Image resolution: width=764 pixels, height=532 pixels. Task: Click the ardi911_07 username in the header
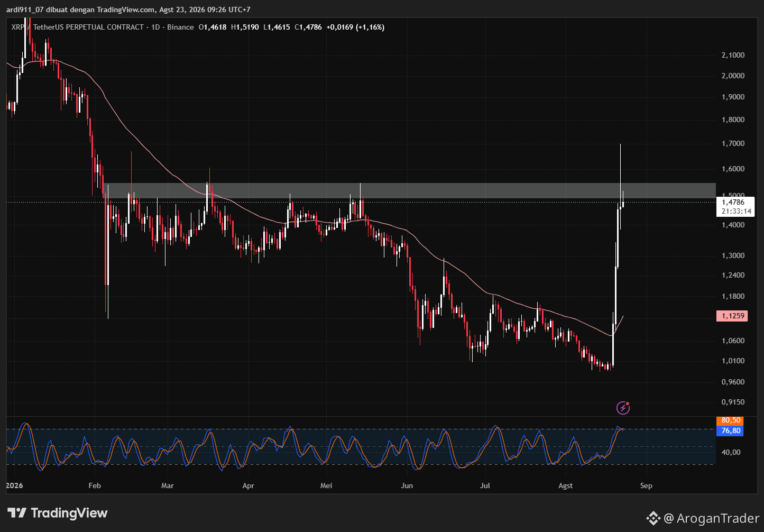[x=25, y=10]
